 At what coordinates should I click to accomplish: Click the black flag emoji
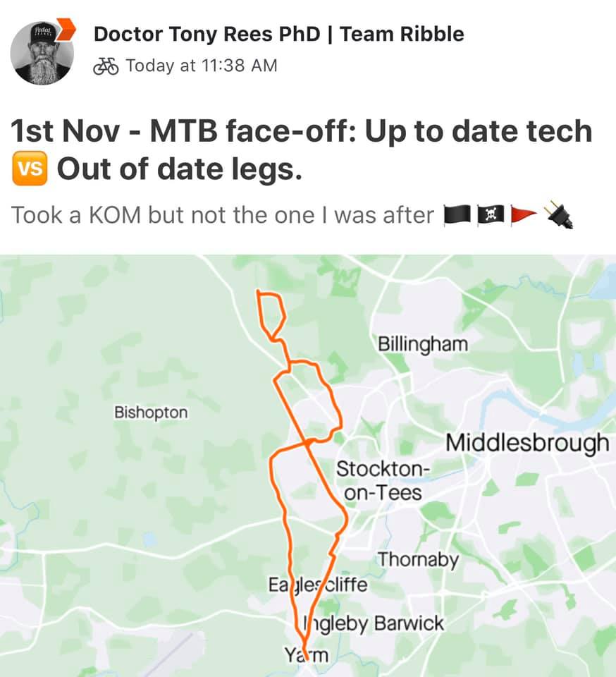point(457,215)
